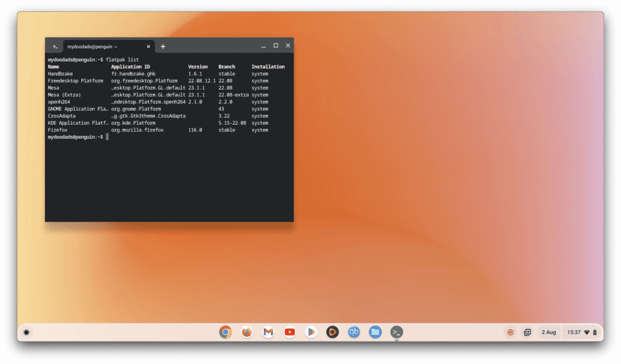Open YouTube from the shelf
Screen dimensions: 621x364
point(289,332)
